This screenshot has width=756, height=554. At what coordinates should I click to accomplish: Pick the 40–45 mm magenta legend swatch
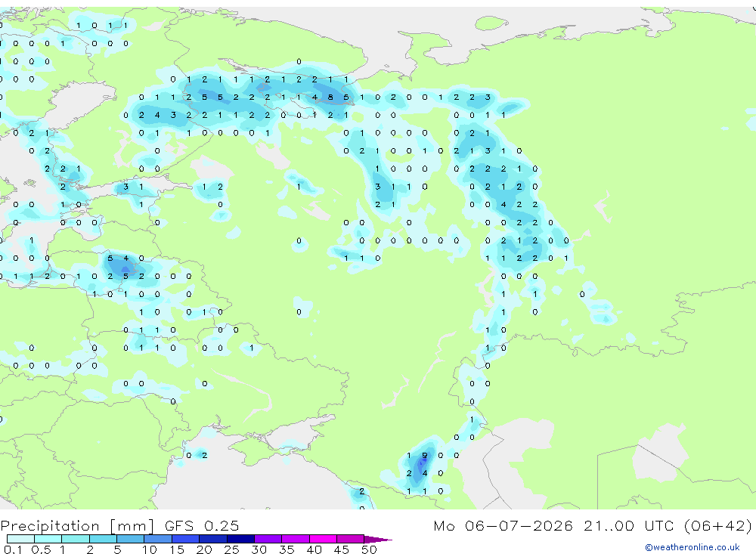point(323,539)
